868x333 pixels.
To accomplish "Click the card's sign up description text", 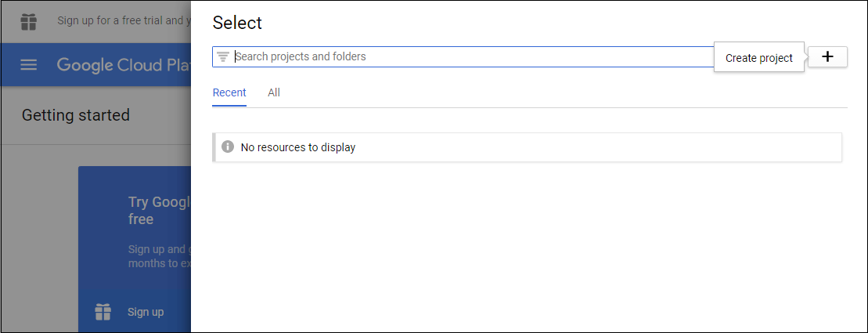I will click(160, 256).
